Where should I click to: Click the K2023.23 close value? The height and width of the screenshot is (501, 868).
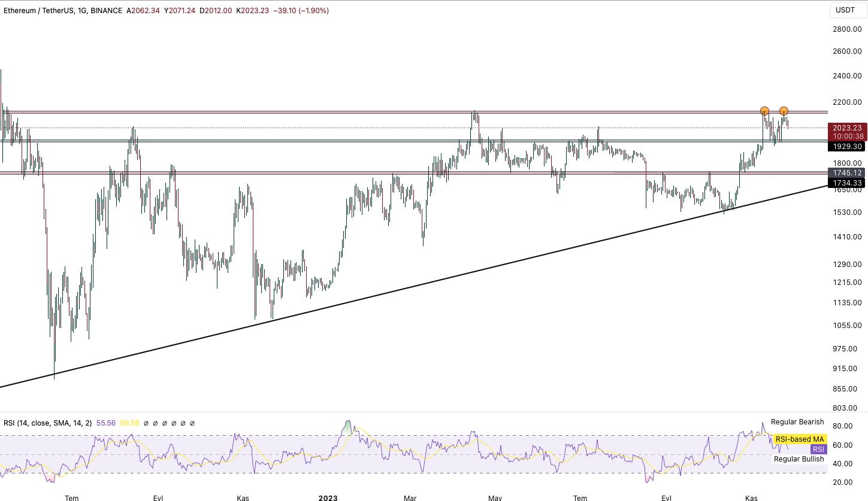coord(252,11)
